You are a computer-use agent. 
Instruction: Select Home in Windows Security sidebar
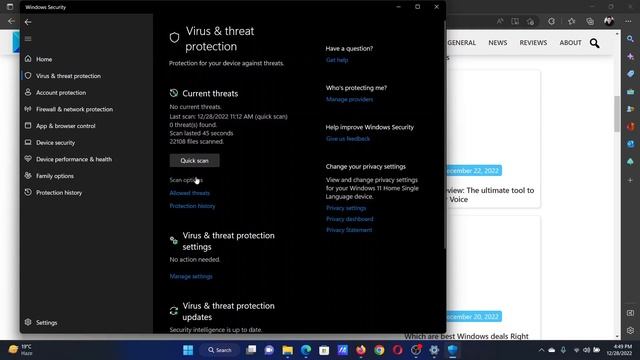point(44,59)
